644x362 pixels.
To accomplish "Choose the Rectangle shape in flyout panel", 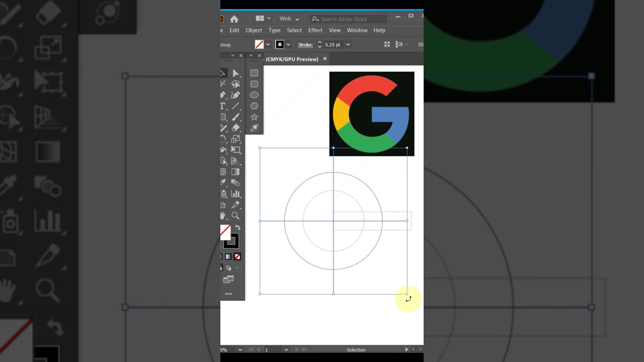I will coord(254,73).
